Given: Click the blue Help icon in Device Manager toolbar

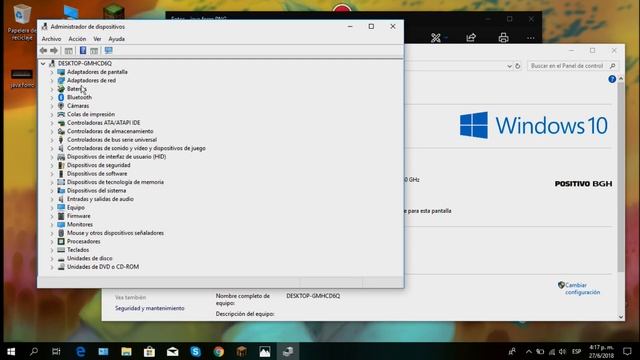Looking at the screenshot, I should (83, 51).
